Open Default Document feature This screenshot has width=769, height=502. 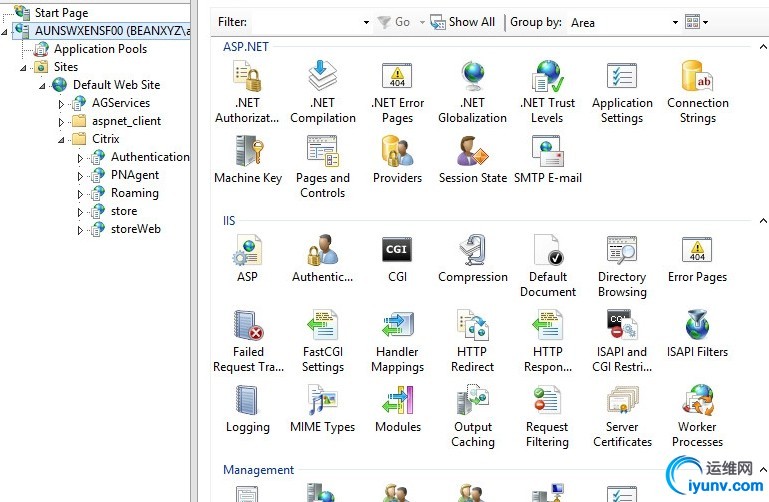[548, 266]
